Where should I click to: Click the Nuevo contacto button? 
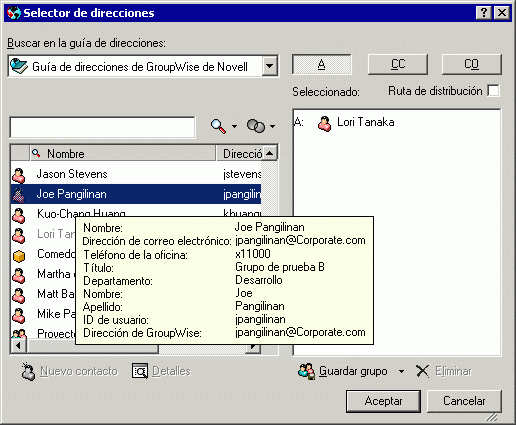70,371
